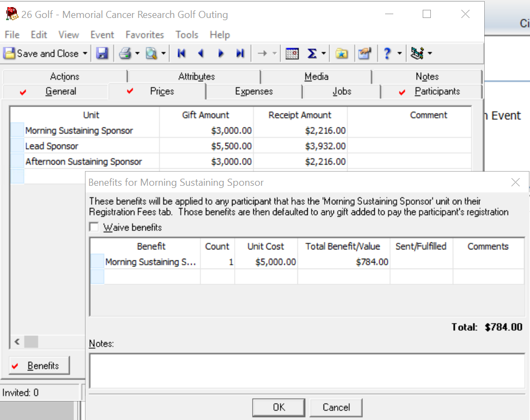Open print preview magnifier icon

click(151, 53)
